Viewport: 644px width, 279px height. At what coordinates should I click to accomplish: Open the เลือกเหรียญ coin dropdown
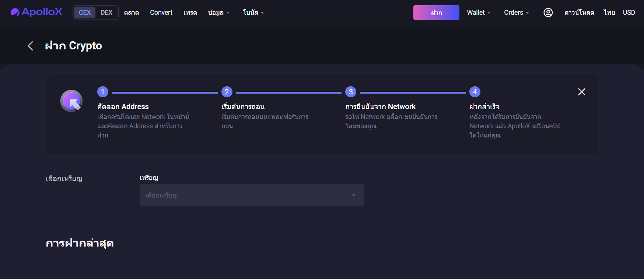tap(252, 195)
